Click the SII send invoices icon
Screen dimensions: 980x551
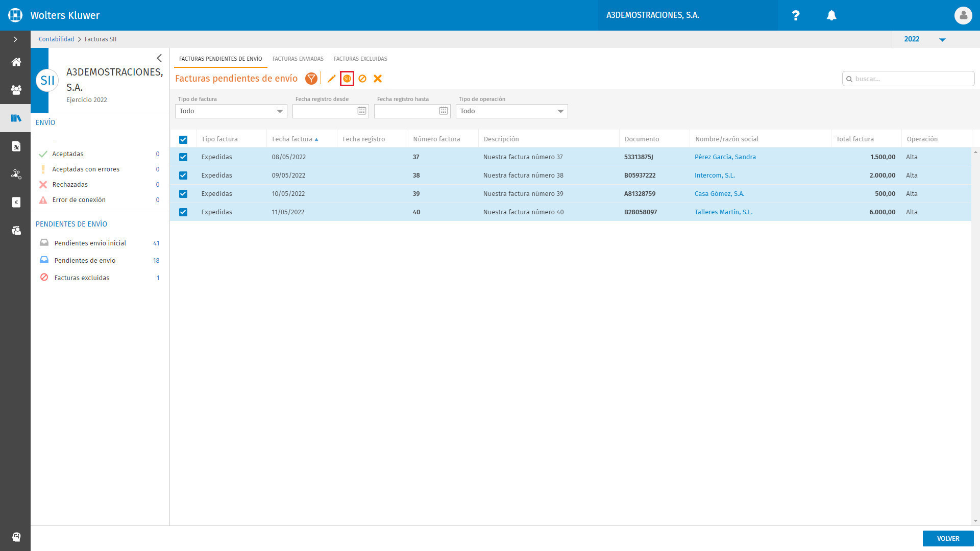(347, 79)
